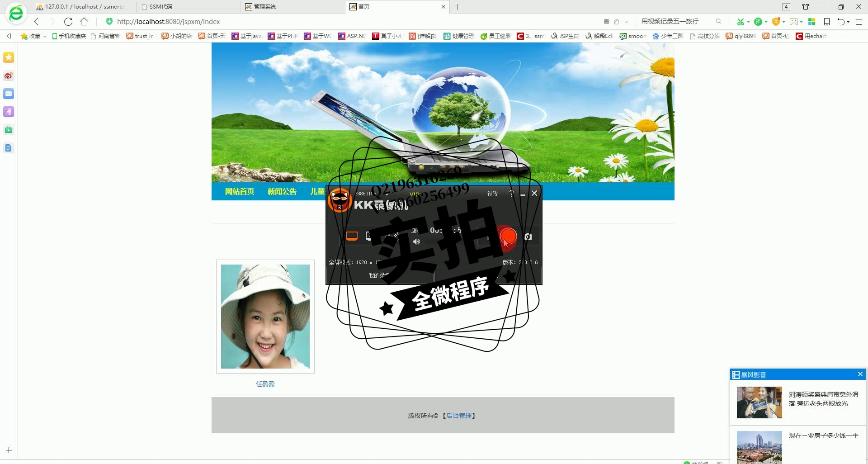
Task: Expand the address bar engine dropdown
Action: (x=626, y=22)
